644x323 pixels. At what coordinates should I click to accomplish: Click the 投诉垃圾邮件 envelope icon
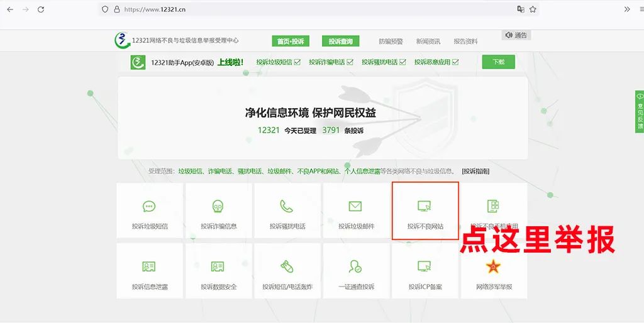click(355, 206)
